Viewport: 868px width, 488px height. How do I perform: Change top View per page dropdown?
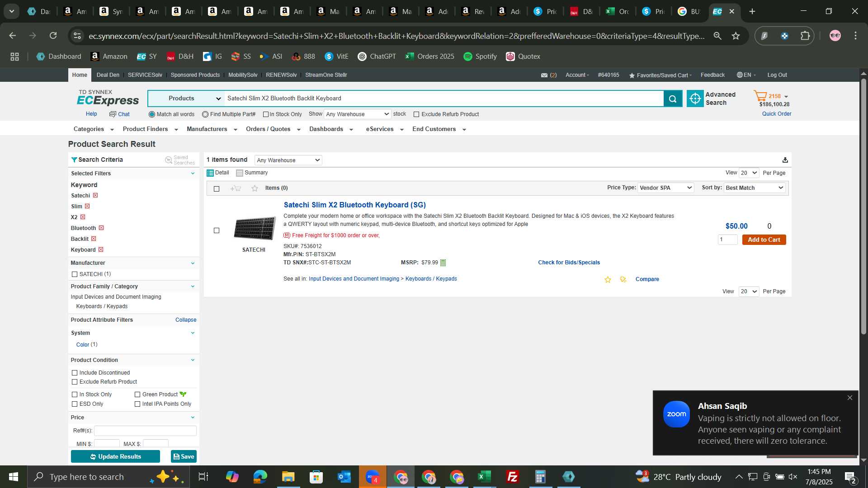pyautogui.click(x=749, y=173)
